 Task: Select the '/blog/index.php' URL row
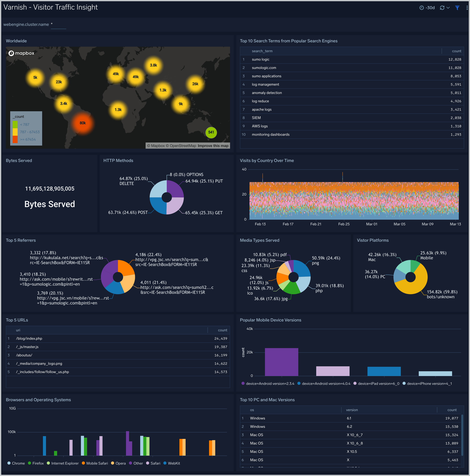(118, 339)
